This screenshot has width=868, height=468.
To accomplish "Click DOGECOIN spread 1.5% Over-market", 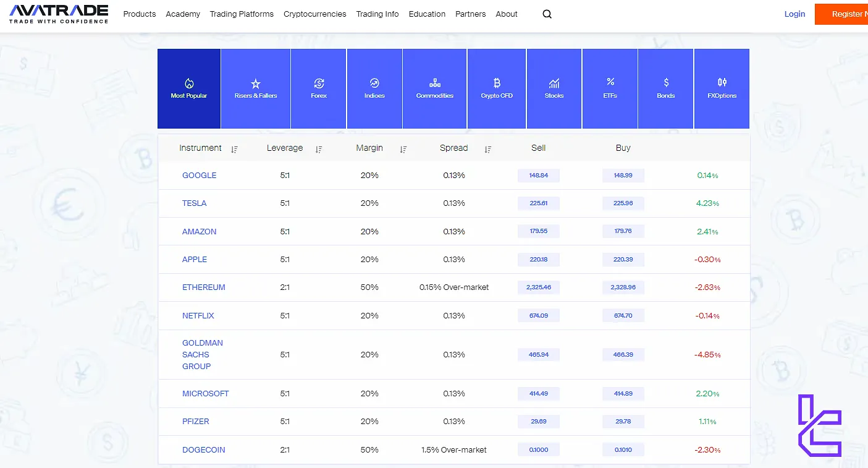I will click(x=454, y=450).
